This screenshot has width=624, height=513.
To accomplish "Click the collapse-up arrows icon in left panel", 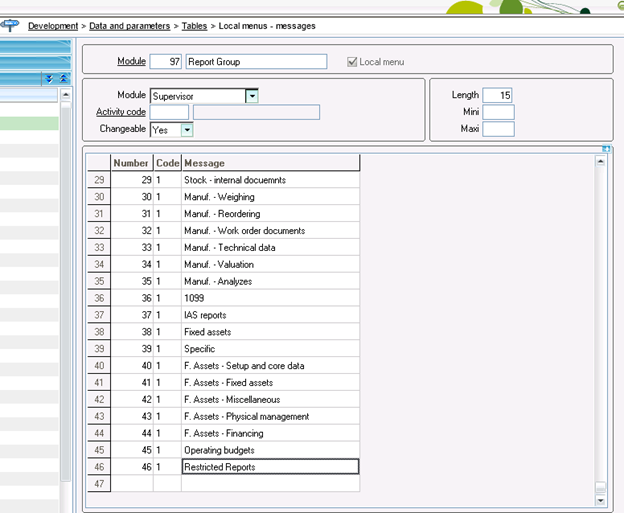I will 63,79.
